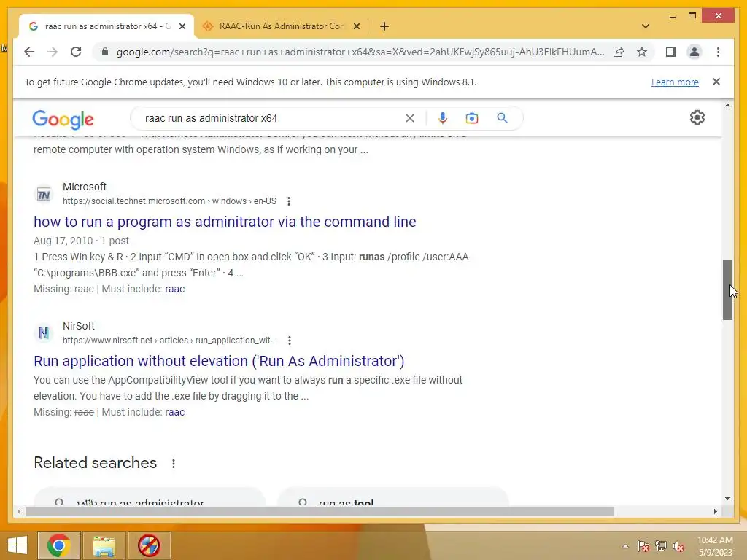747x560 pixels.
Task: Share this page using the share icon
Action: click(x=619, y=52)
